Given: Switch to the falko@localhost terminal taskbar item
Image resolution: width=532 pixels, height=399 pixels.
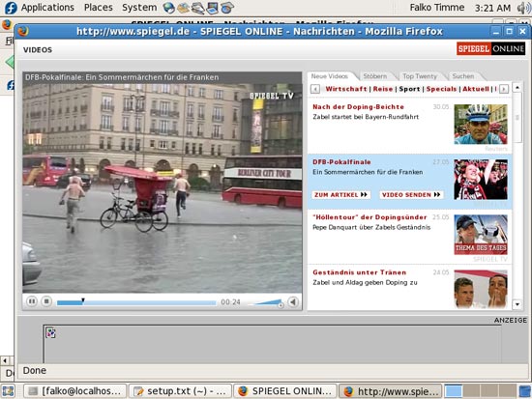Looking at the screenshot, I should [x=75, y=391].
